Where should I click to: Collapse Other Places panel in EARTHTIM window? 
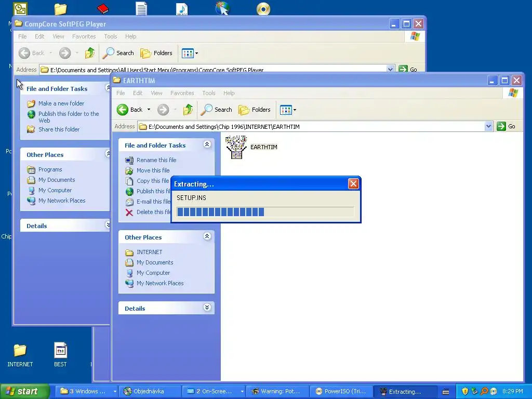pos(207,236)
